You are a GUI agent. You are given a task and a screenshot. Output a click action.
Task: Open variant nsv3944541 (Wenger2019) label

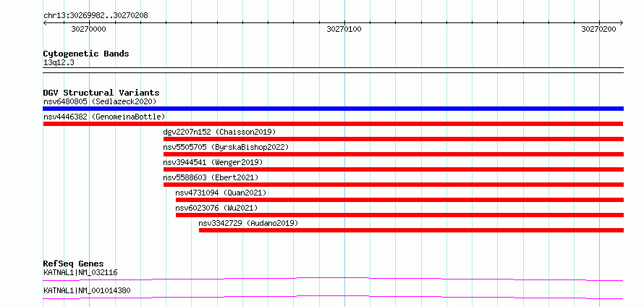[213, 162]
